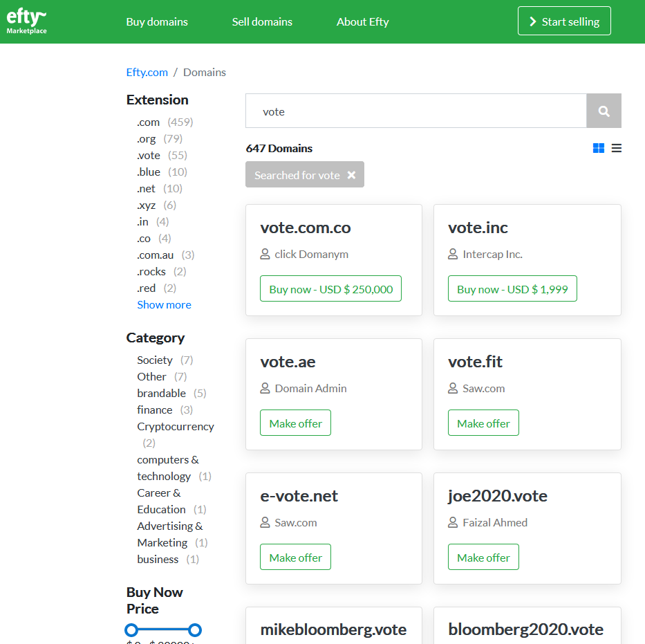This screenshot has height=644, width=645.
Task: Click the user icon beside click Domanym
Action: coord(265,255)
